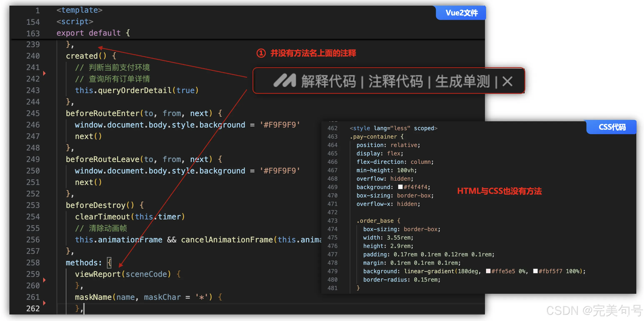644x321 pixels.
Task: Click border-radius: 0.15rem declaration
Action: 402,280
